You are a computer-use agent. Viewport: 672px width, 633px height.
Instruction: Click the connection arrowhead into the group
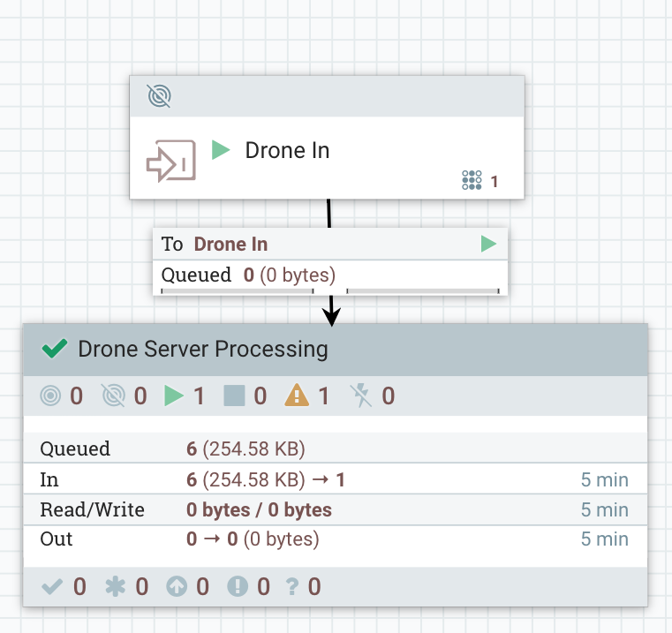click(331, 316)
